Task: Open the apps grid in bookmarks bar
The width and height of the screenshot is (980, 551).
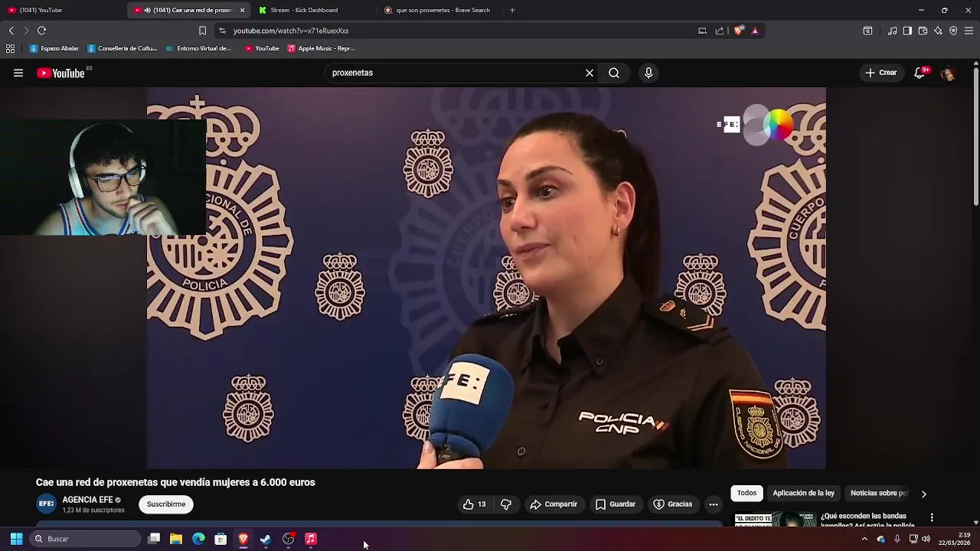Action: pos(10,48)
